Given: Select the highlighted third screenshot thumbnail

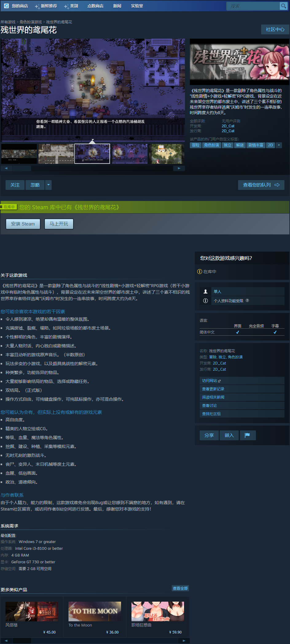Looking at the screenshot, I should pos(92,154).
